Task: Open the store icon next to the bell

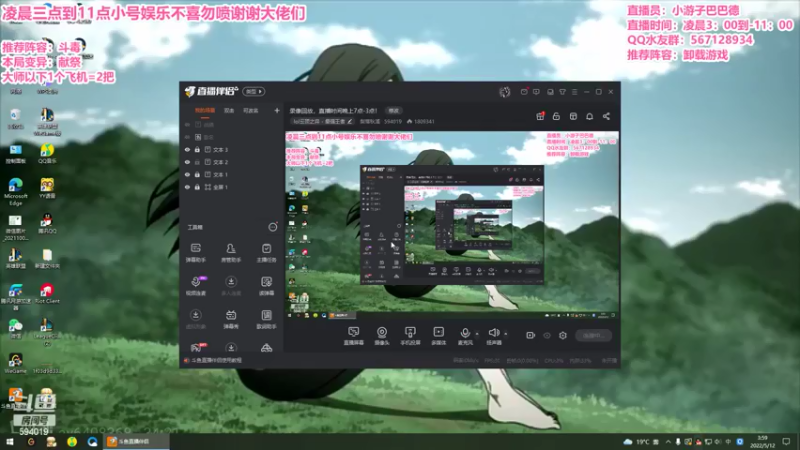Action: [x=573, y=116]
